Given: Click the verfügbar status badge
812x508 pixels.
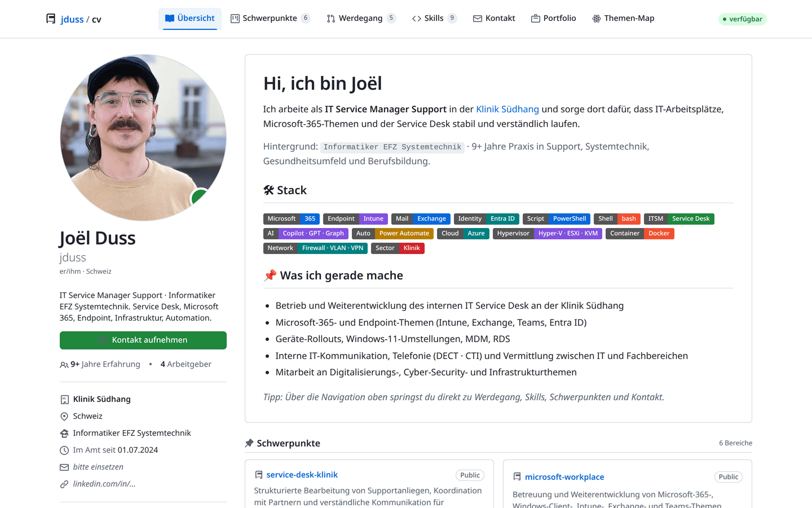Looking at the screenshot, I should click(x=742, y=19).
